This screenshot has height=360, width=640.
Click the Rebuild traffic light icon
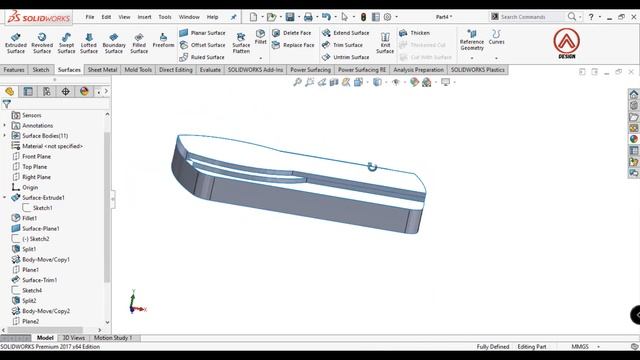click(x=363, y=17)
